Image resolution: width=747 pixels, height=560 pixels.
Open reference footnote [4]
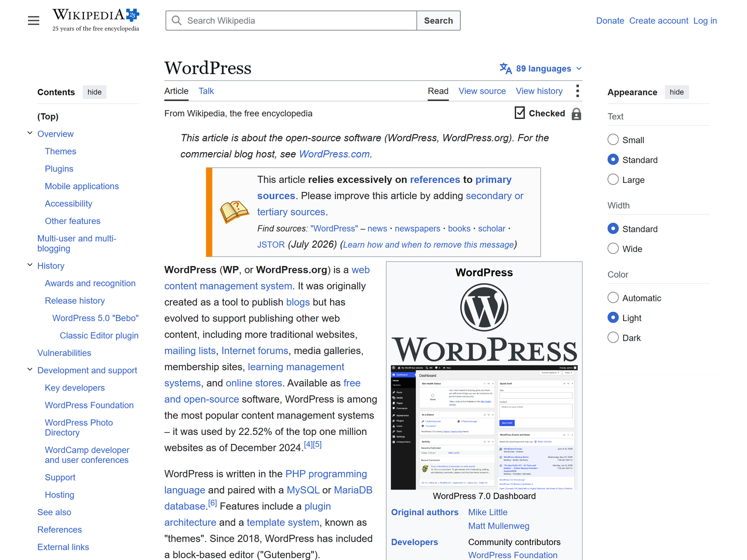(x=308, y=444)
